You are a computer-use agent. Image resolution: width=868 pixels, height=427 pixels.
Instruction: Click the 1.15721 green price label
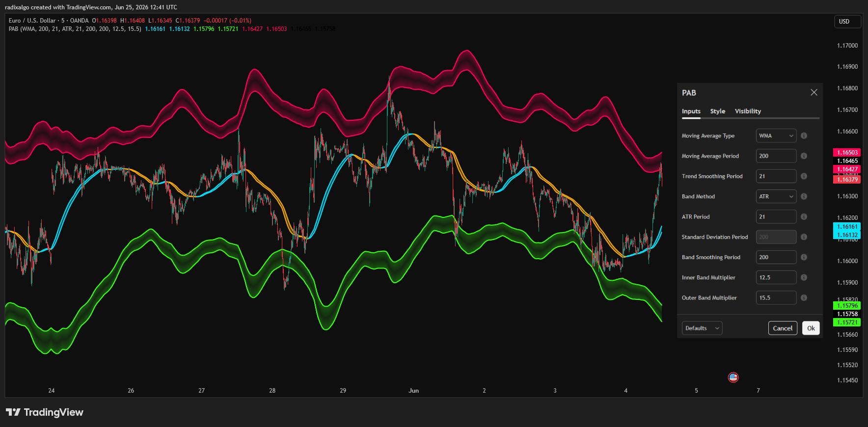click(847, 322)
